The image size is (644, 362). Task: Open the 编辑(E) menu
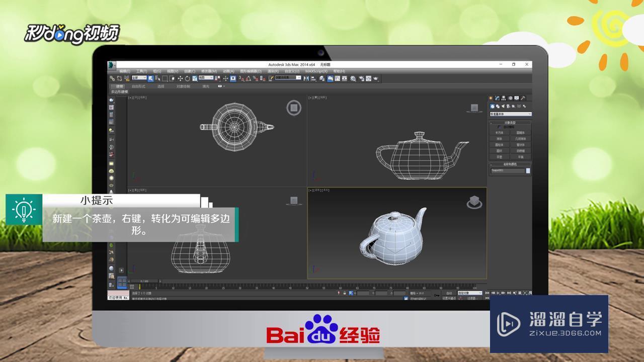click(x=125, y=71)
